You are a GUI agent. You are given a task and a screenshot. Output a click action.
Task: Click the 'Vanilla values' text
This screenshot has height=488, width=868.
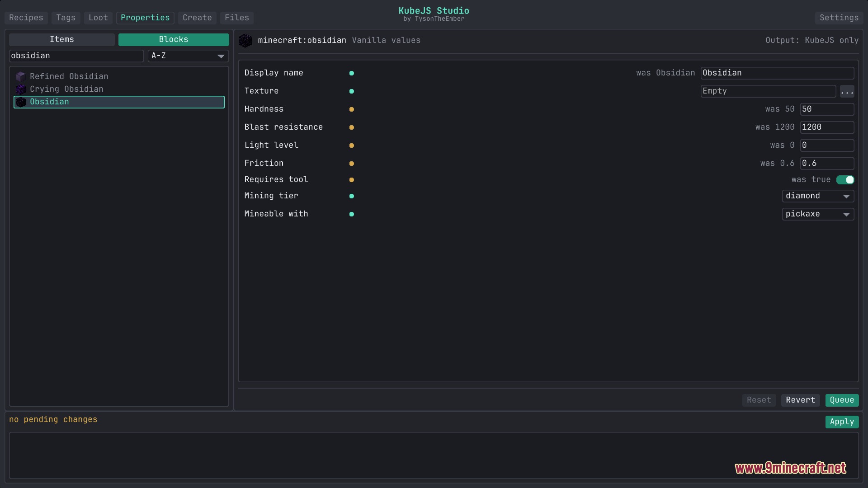click(x=386, y=40)
